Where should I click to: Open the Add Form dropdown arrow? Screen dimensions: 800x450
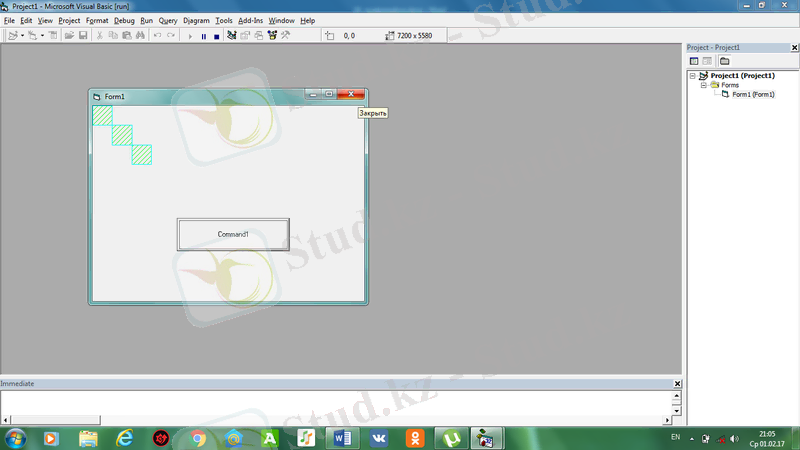[42, 36]
